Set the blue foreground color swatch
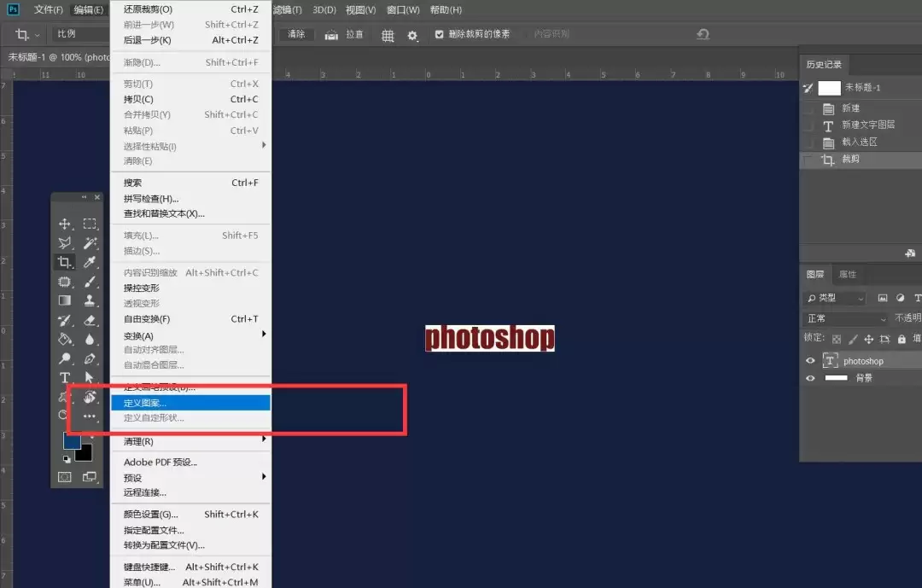The image size is (922, 588). [72, 441]
